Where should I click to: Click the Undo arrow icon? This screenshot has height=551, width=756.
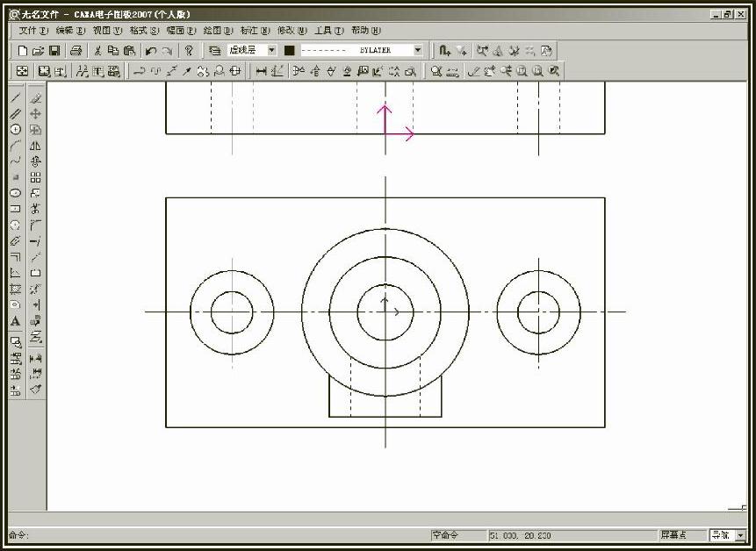coord(151,51)
